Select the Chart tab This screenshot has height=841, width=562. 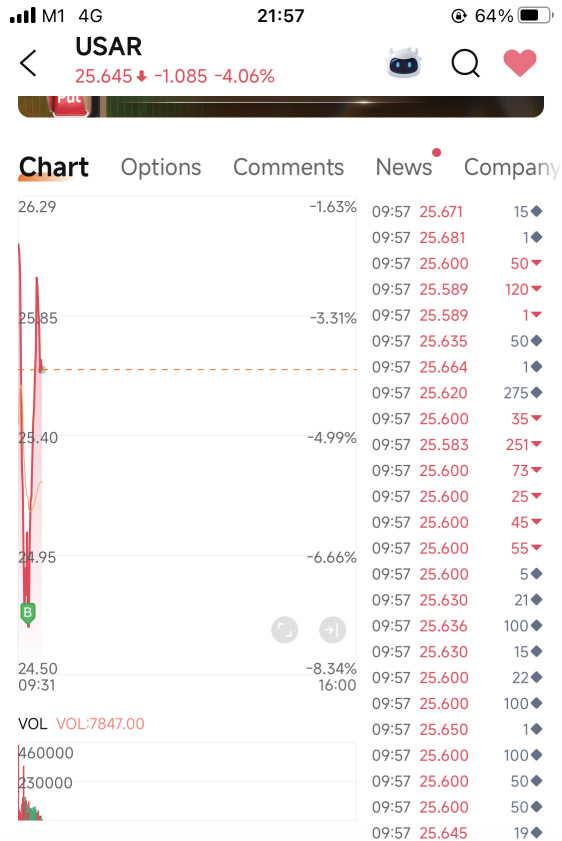pos(53,167)
